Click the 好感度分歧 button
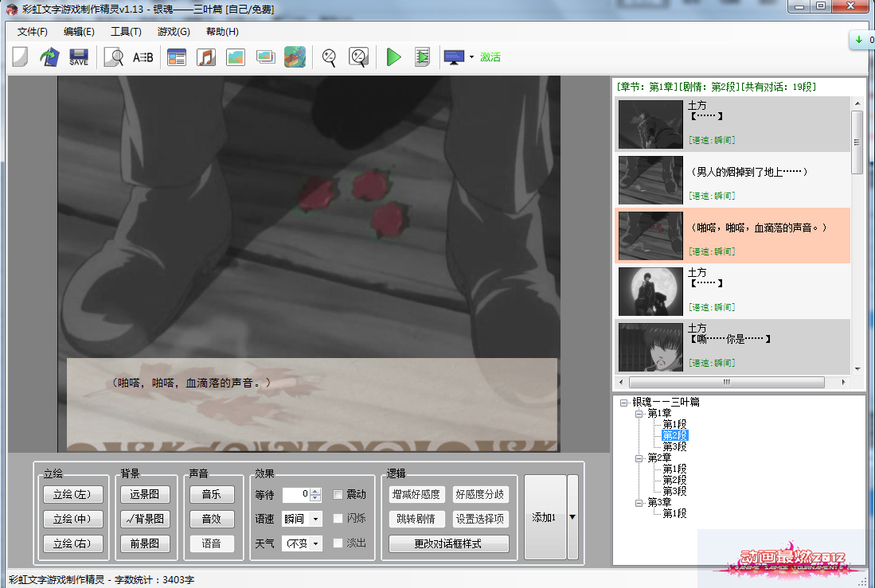 click(480, 494)
